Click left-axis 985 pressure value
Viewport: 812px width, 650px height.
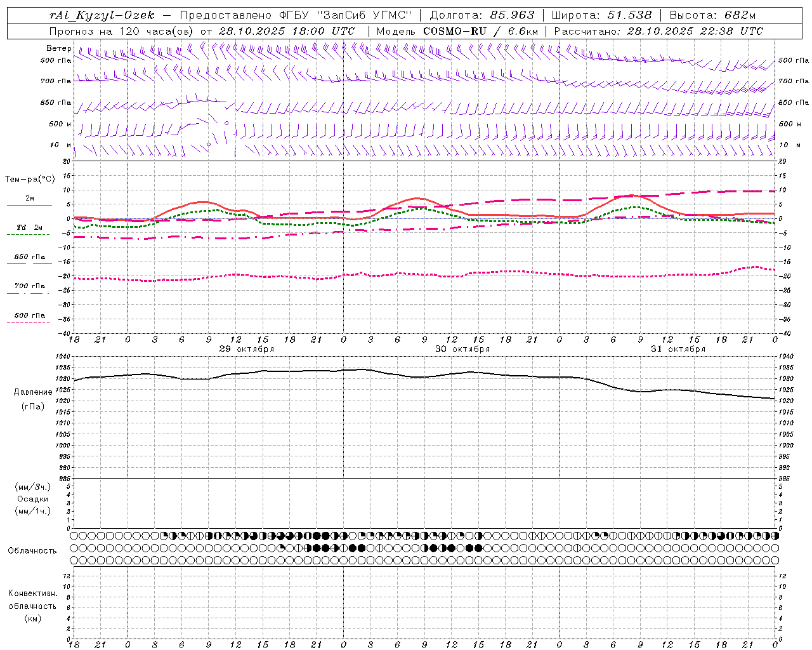(66, 479)
